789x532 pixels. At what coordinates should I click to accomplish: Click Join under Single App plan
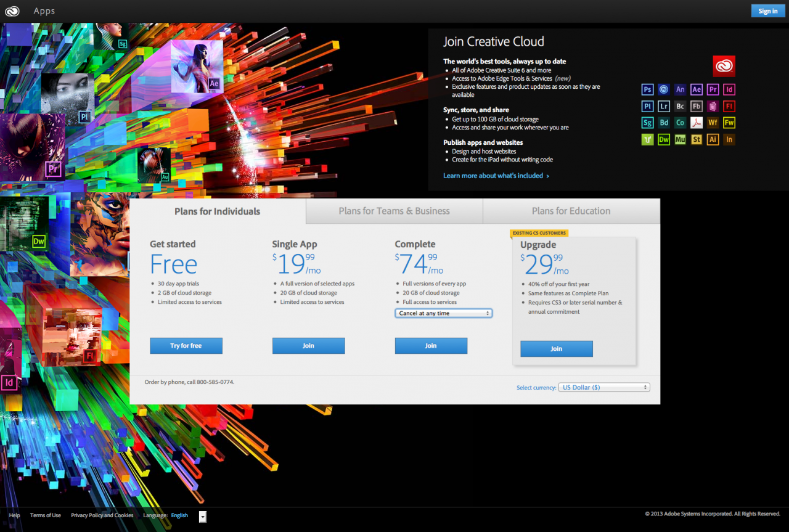pos(308,346)
